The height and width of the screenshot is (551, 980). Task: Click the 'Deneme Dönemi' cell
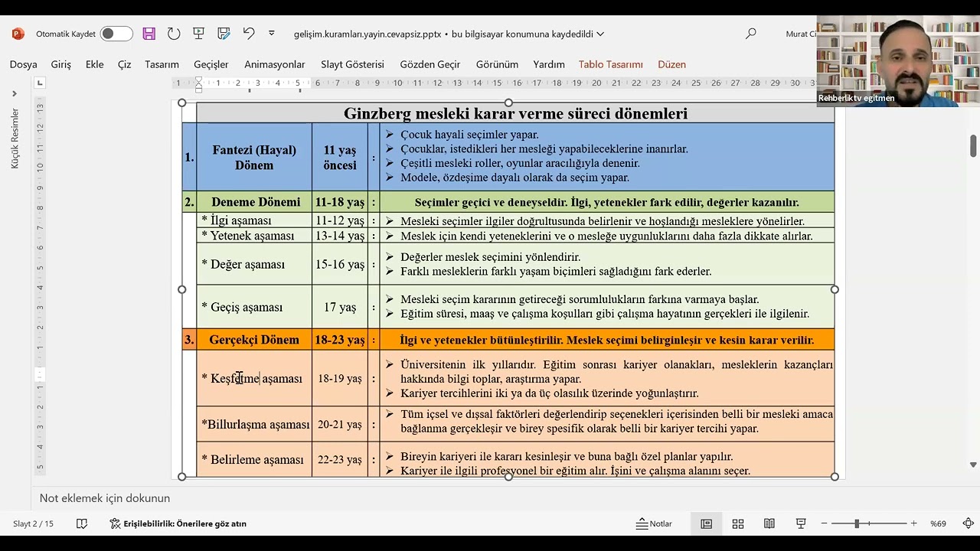click(256, 202)
